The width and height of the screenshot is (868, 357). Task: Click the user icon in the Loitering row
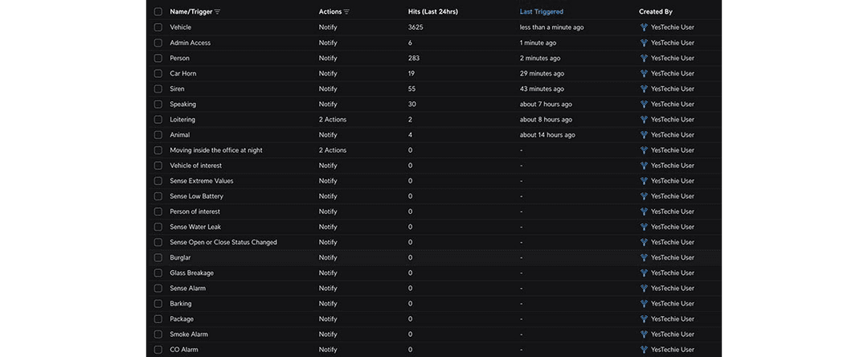click(x=644, y=120)
